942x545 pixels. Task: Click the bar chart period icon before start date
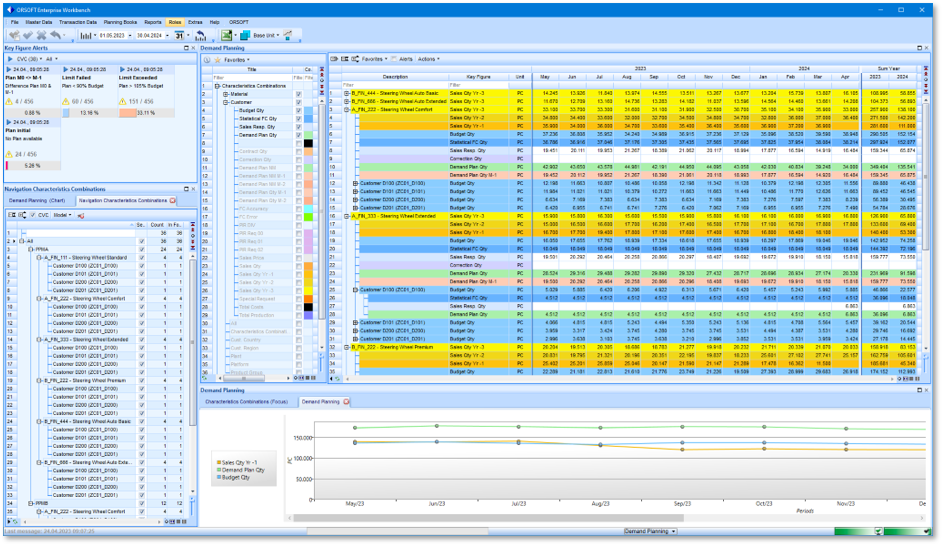click(86, 35)
